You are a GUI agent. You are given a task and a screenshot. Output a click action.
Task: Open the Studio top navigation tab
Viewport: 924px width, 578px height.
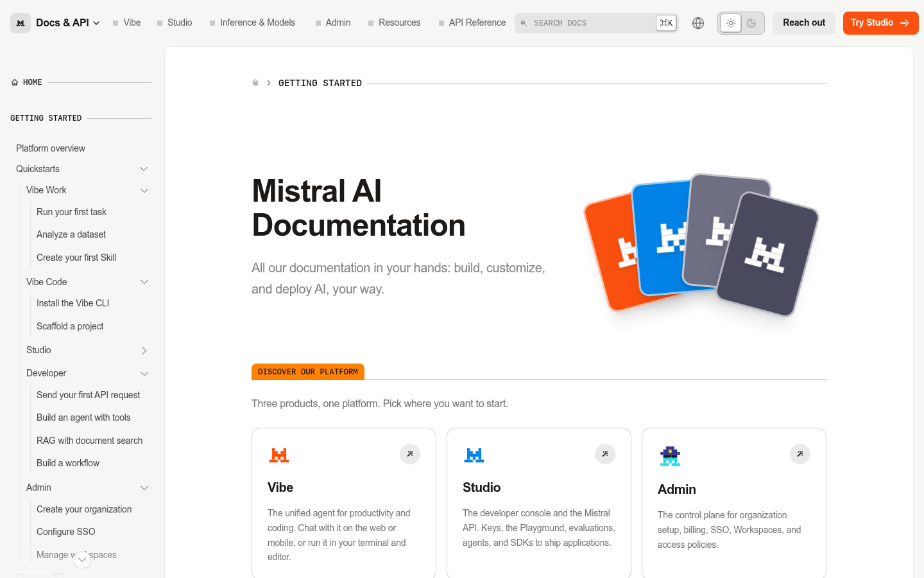[175, 22]
